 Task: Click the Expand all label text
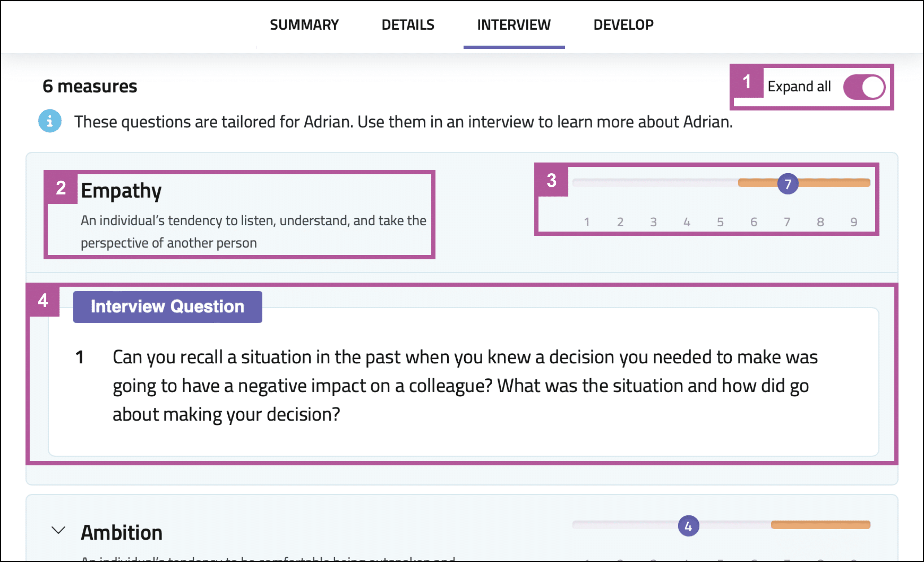click(799, 87)
